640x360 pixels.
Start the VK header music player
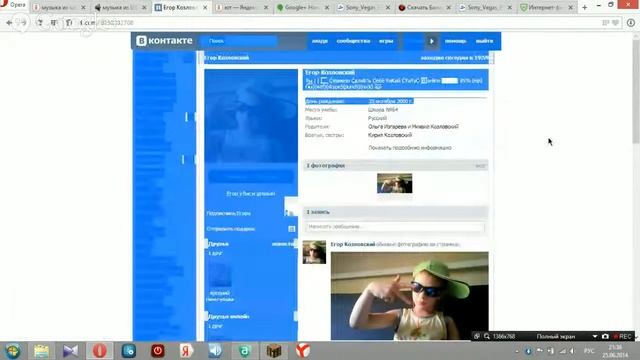(432, 41)
